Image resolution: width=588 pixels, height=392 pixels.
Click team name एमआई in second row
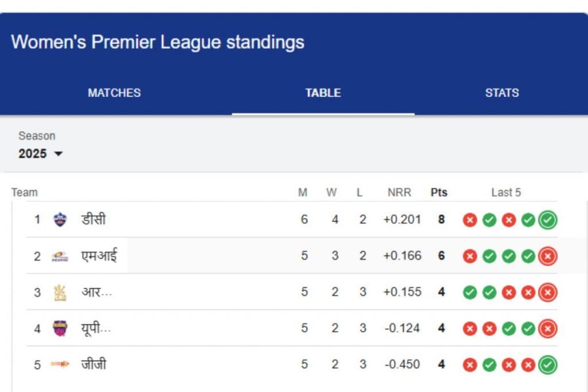[99, 256]
